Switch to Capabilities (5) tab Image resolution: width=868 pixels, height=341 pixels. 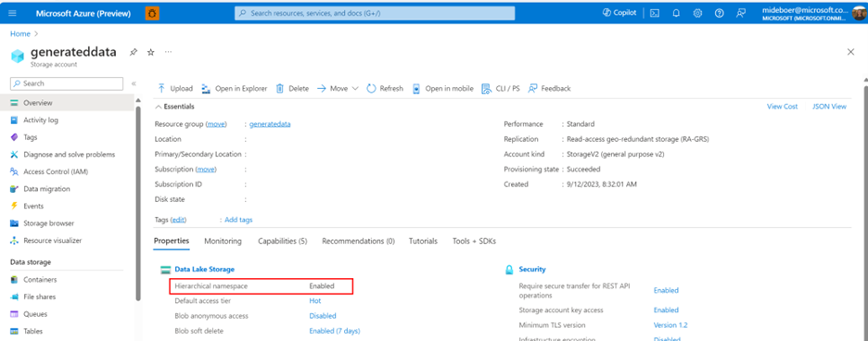[x=282, y=241]
